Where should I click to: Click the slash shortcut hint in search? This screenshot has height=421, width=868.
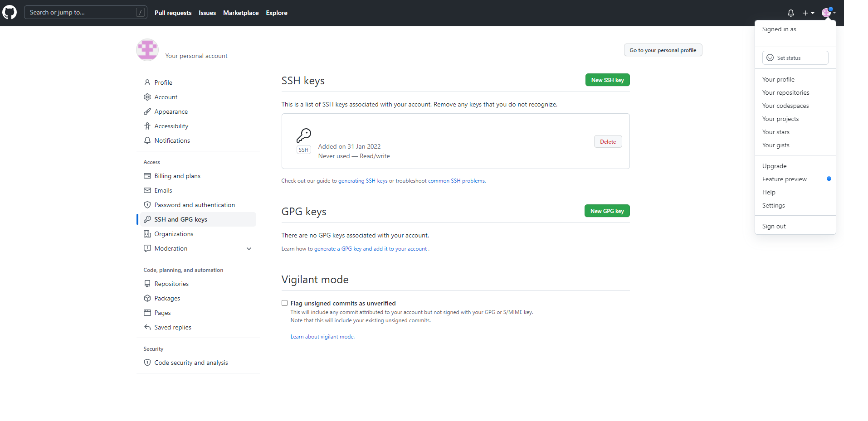[140, 12]
